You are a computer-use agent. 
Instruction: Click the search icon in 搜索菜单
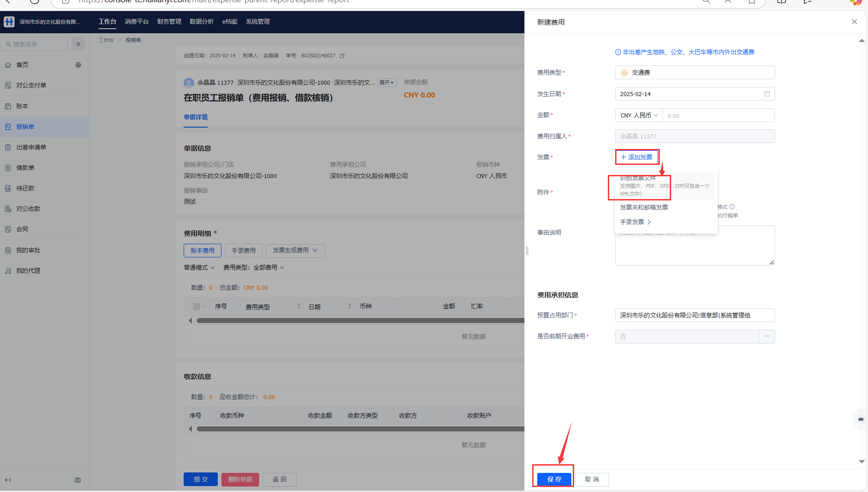[8, 44]
